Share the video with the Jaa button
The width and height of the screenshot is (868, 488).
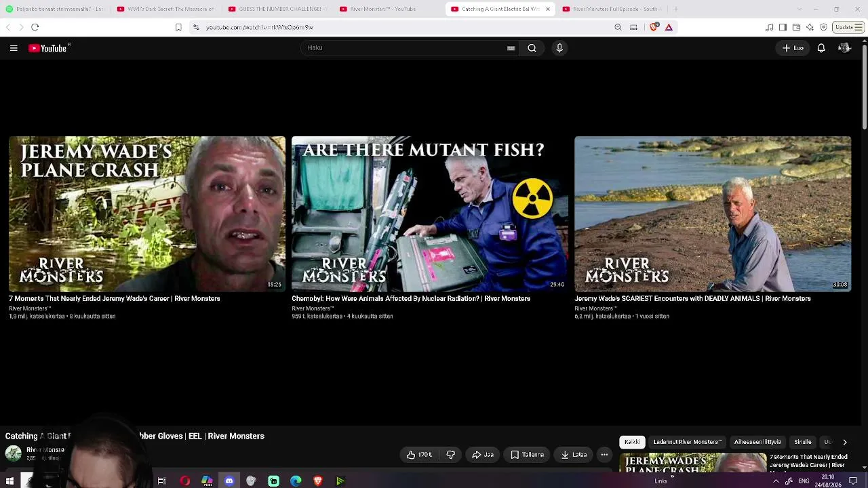tap(483, 455)
